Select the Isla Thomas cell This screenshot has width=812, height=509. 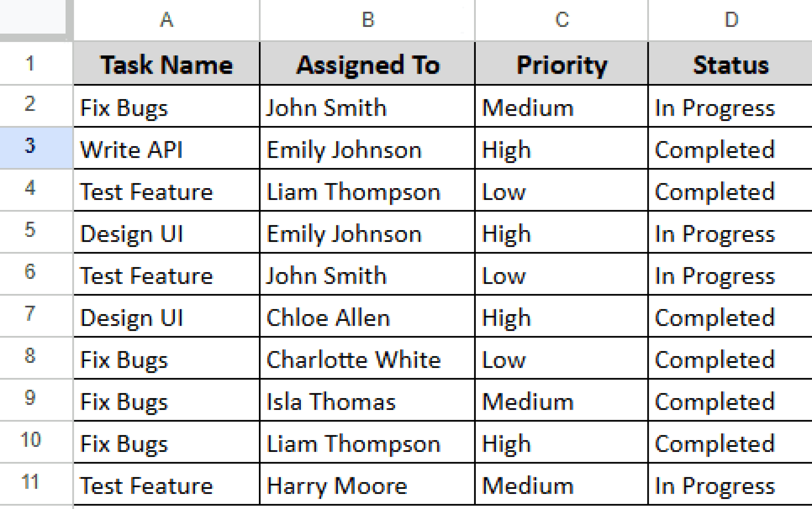pos(367,402)
